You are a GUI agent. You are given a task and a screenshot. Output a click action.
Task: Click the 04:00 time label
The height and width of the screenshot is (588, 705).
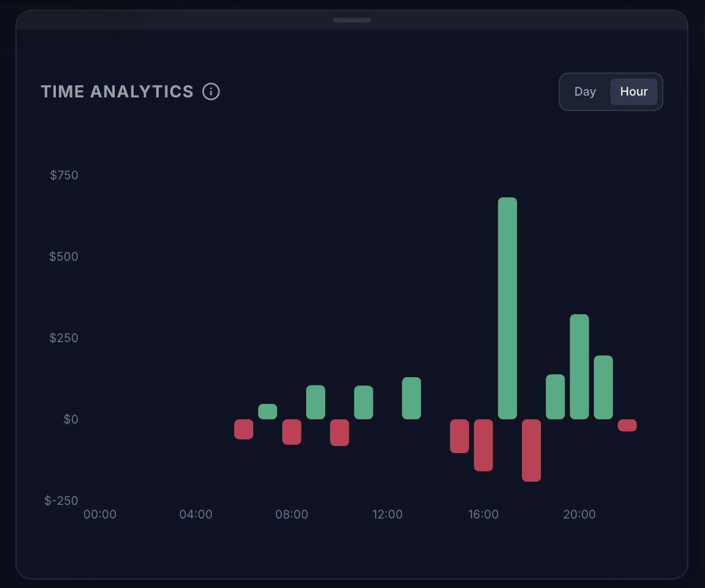coord(196,514)
